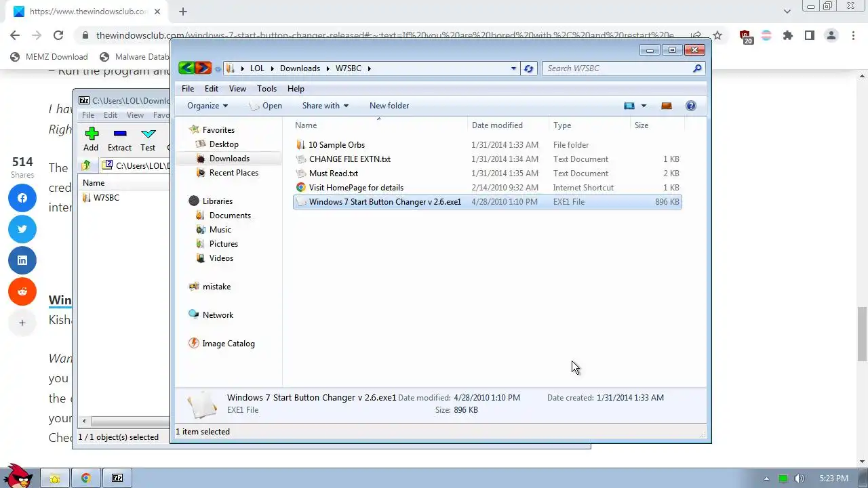Click the plus more-shares button
Viewport: 868px width, 488px height.
click(x=22, y=323)
